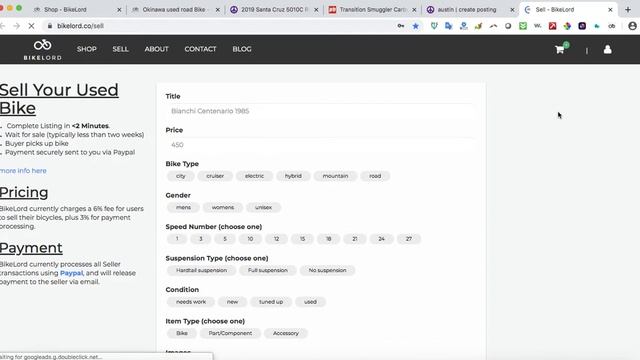Open the green Pushbullet-style extension icon
Screen dimensions: 640x360
[x=523, y=26]
